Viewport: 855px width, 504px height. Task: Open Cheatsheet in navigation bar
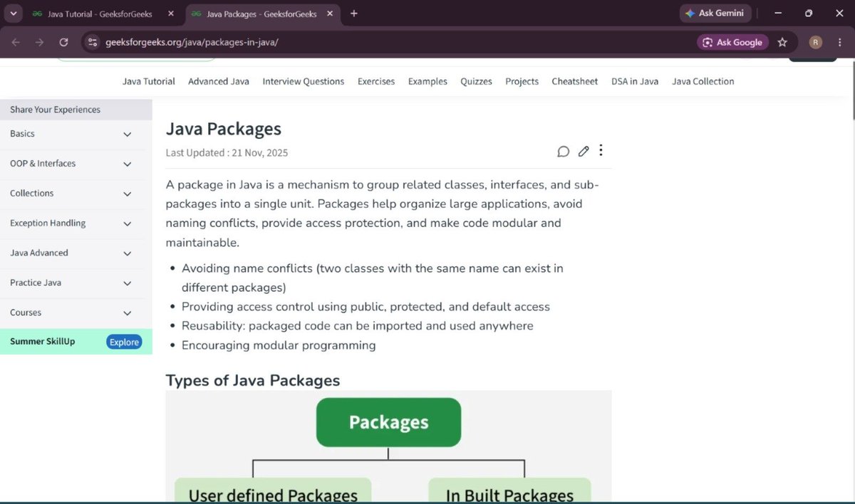click(x=575, y=81)
